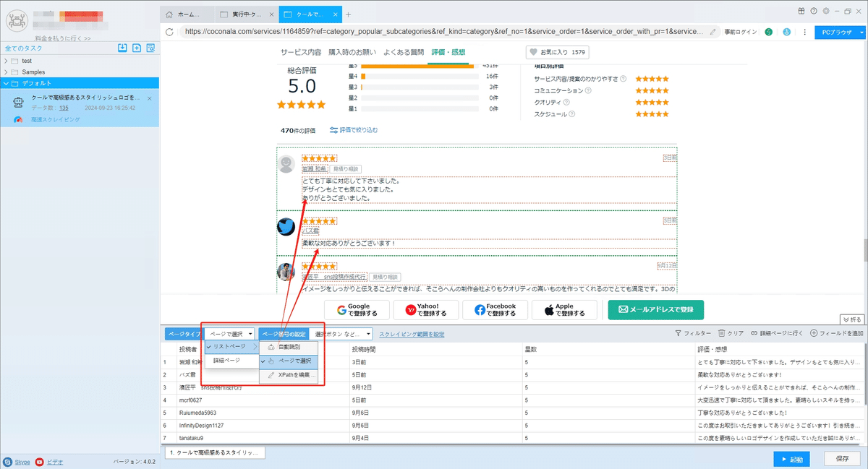868x469 pixels.
Task: Choose XPathを編集 submenu option
Action: pyautogui.click(x=289, y=375)
